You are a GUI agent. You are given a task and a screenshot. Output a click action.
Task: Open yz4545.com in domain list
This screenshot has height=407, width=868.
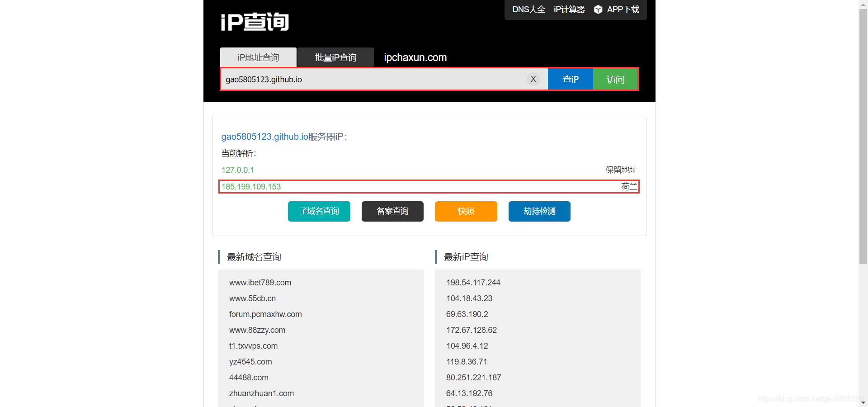[x=250, y=362]
